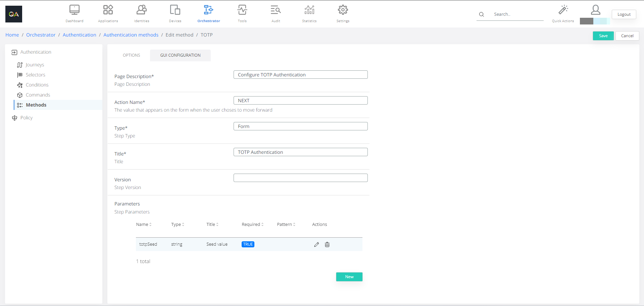Screen dimensions: 644x306
Task: Select Journeys in the Authentication sidebar
Action: (35, 65)
